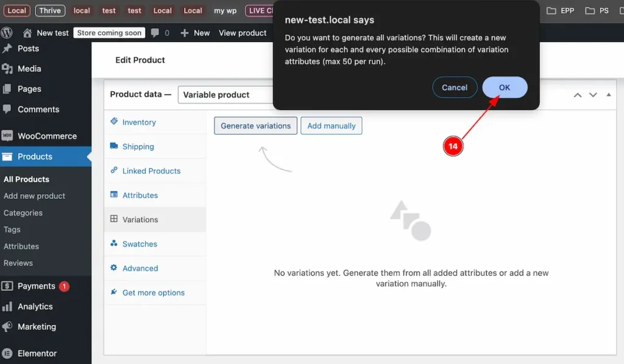Go to Posts menu
This screenshot has width=624, height=364.
28,49
